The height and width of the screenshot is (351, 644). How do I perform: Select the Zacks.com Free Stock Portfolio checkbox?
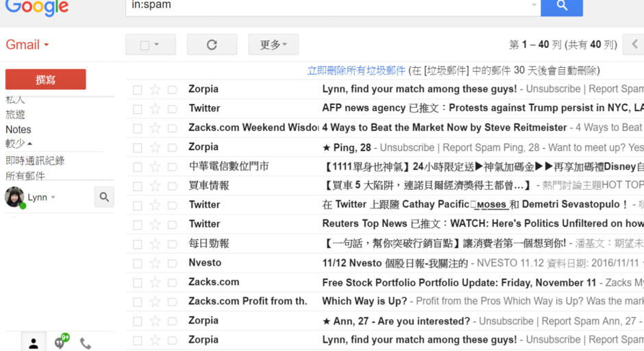click(x=138, y=282)
